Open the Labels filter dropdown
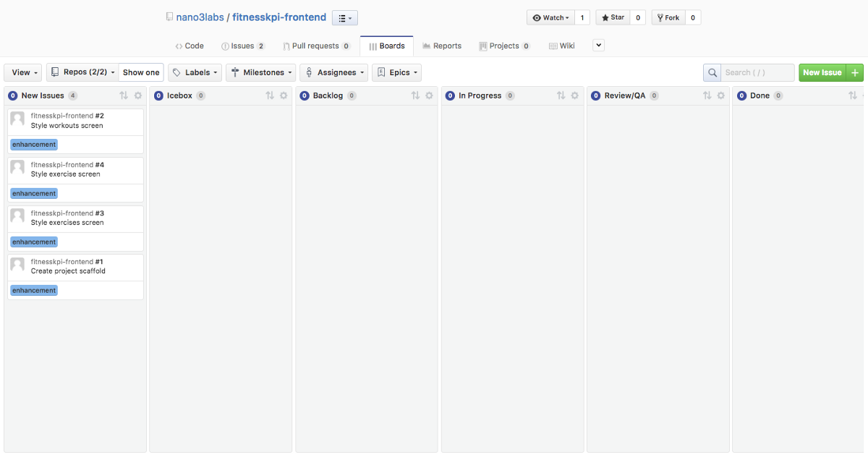This screenshot has height=455, width=868. [195, 72]
